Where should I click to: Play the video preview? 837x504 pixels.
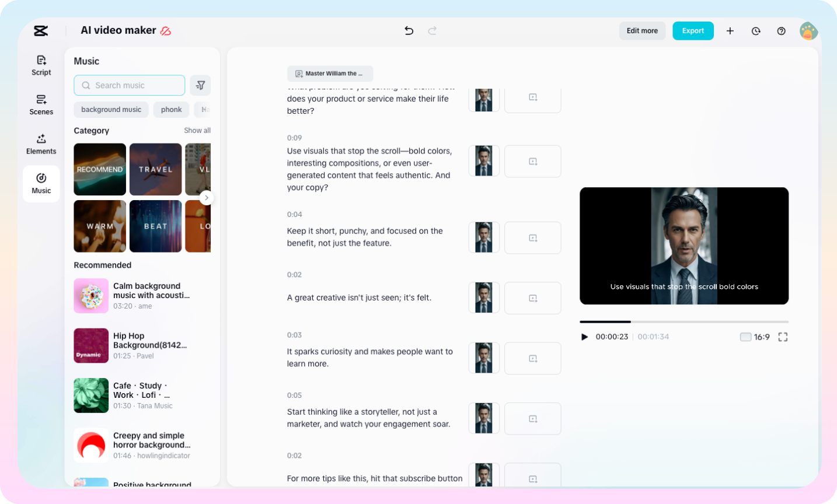click(585, 337)
